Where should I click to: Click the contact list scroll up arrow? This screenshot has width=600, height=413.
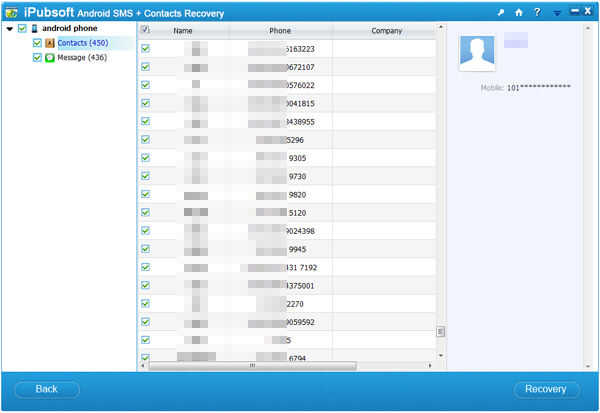click(x=440, y=28)
